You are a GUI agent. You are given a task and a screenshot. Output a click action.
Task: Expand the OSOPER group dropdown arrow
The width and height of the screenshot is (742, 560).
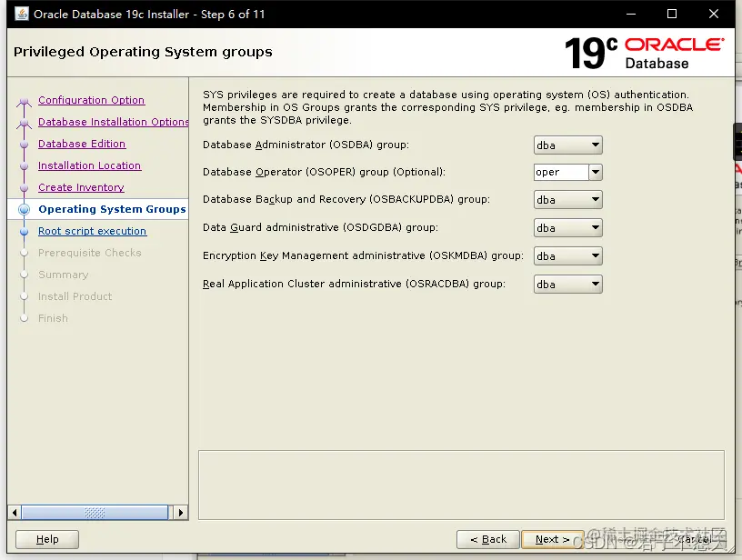[x=596, y=172]
